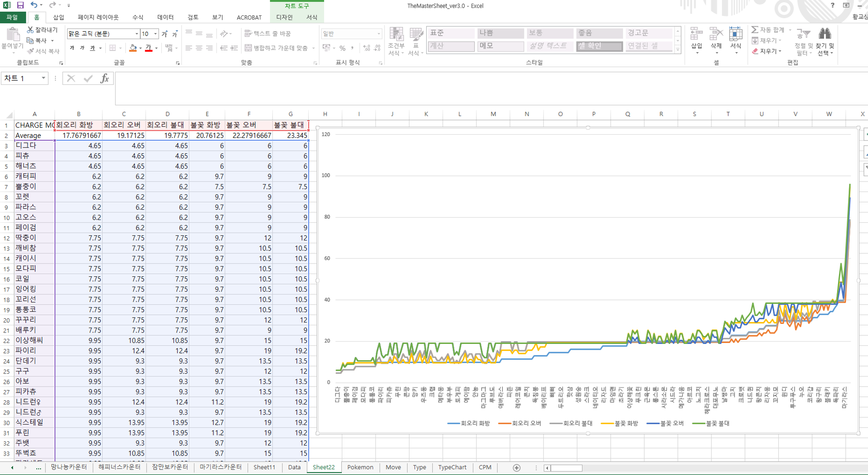This screenshot has height=475, width=868.
Task: Open the Help question mark icon
Action: click(833, 5)
